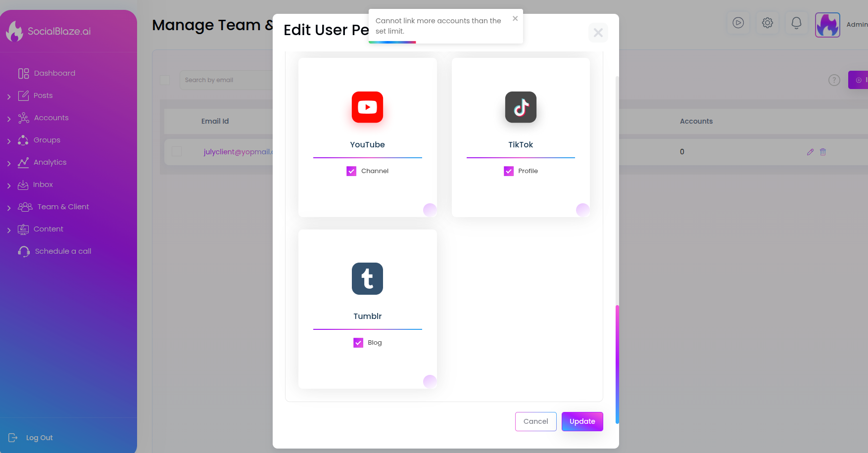868x453 pixels.
Task: Edit julyclient user with pencil icon
Action: [x=810, y=152]
